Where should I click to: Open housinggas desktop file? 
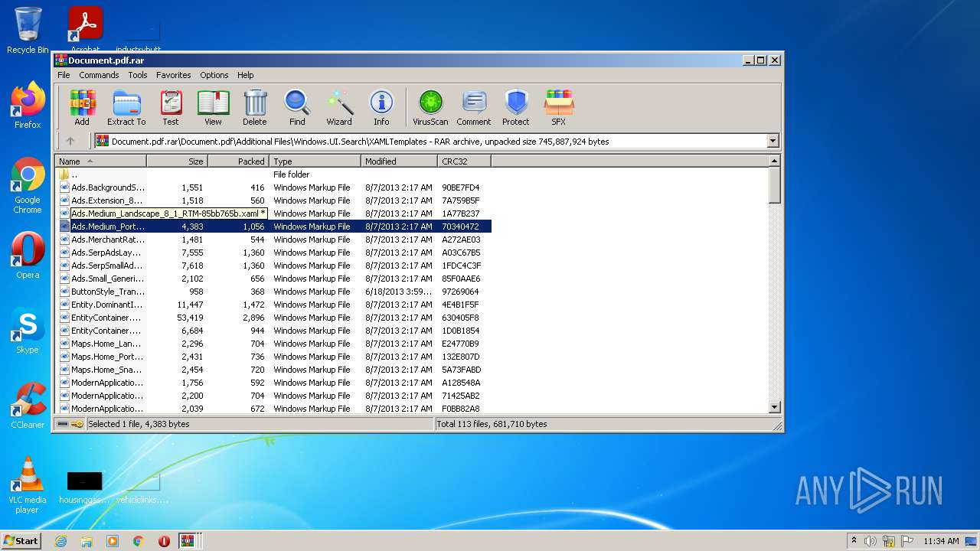pyautogui.click(x=84, y=487)
